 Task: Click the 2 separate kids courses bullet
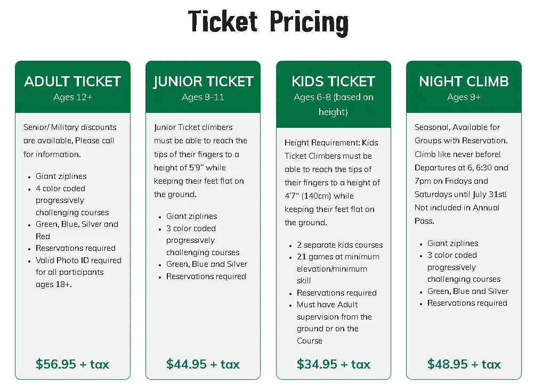[x=339, y=245]
